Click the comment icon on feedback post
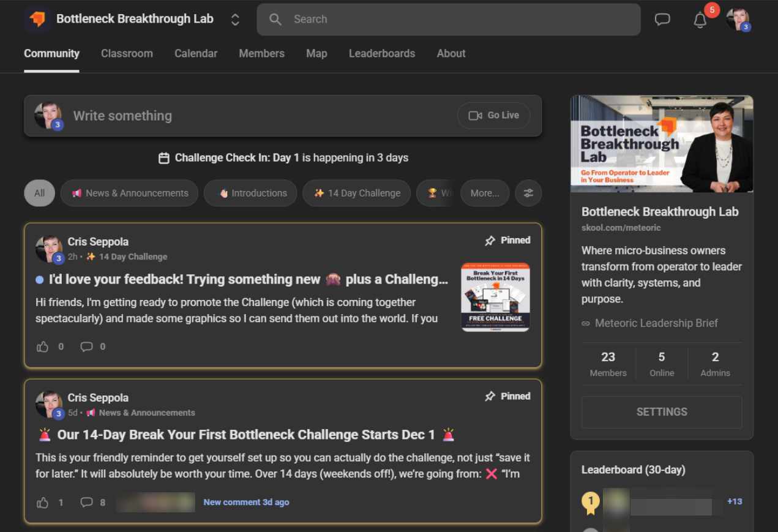 coord(87,347)
